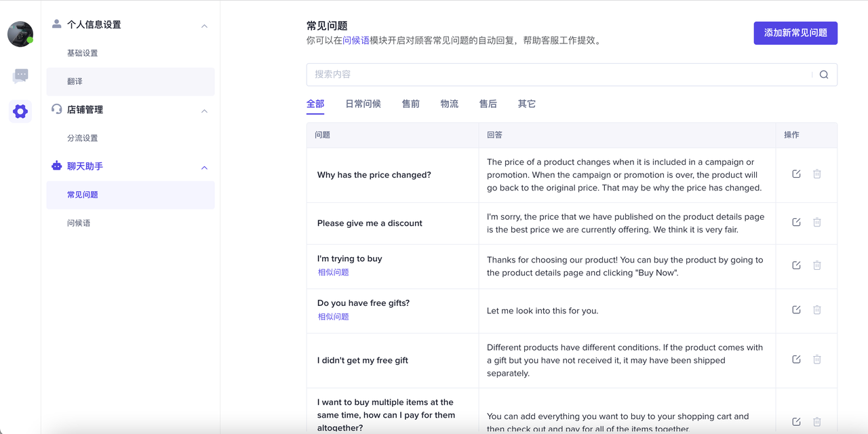
Task: Select the 日常问候 tab
Action: point(363,104)
